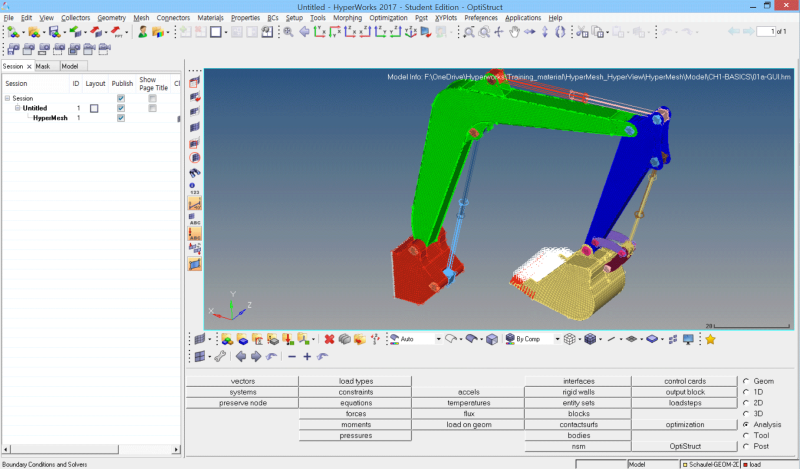
Task: Click the red X delete icon
Action: pos(330,339)
